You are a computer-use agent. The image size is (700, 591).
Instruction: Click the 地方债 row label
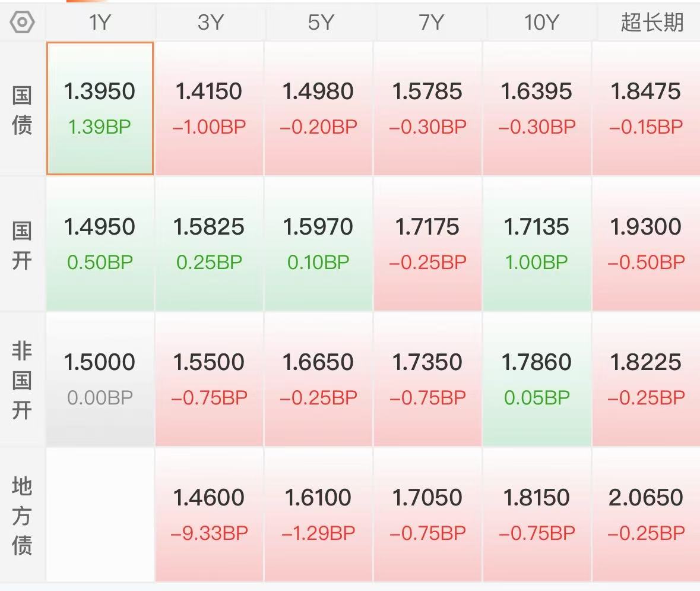(x=22, y=516)
